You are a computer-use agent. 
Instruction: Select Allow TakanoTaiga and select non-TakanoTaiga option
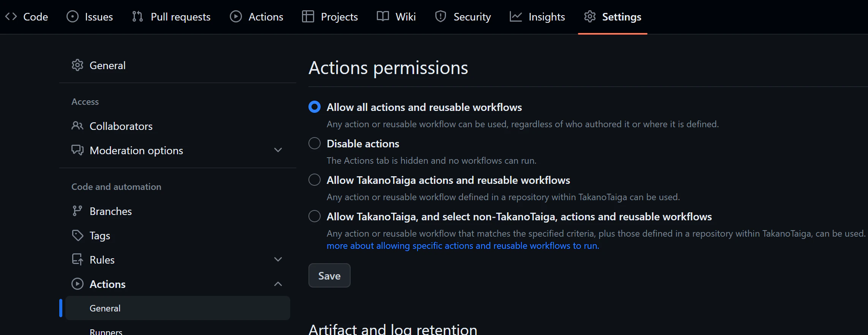coord(315,216)
